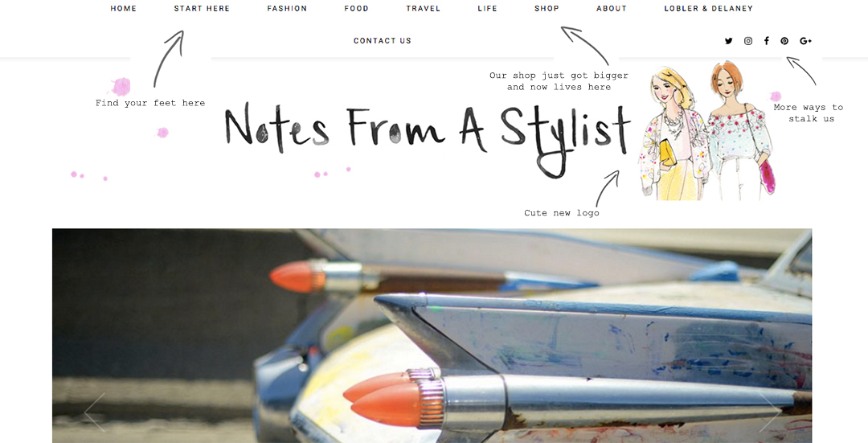Go to the Home menu item
The height and width of the screenshot is (443, 868).
click(x=124, y=8)
